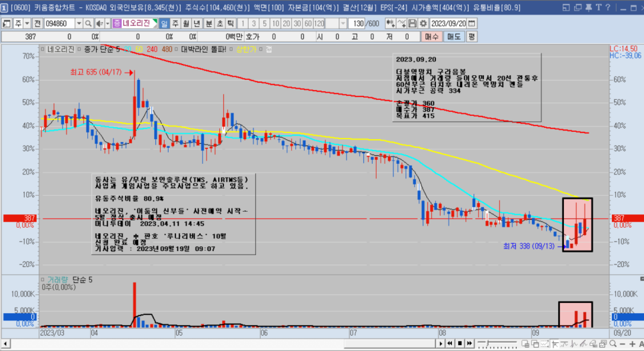644x351 pixels.
Task: Select the yearly 년 period toggle
Action: [197, 23]
